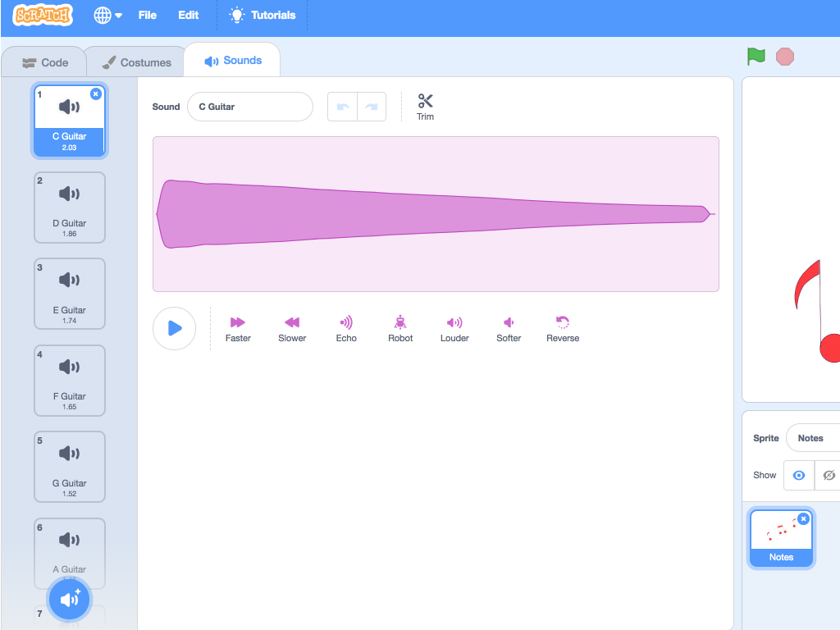Switch to the Costumes tab

click(x=137, y=62)
